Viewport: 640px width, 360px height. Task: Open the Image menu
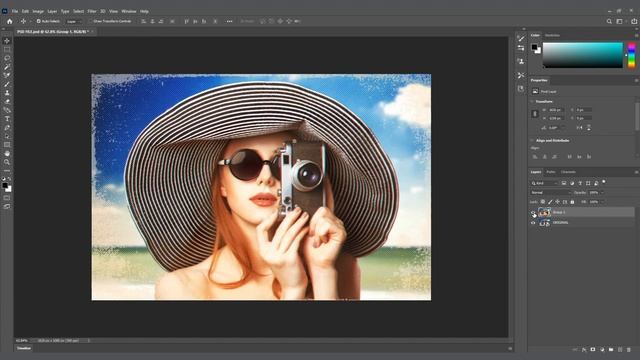pyautogui.click(x=38, y=11)
